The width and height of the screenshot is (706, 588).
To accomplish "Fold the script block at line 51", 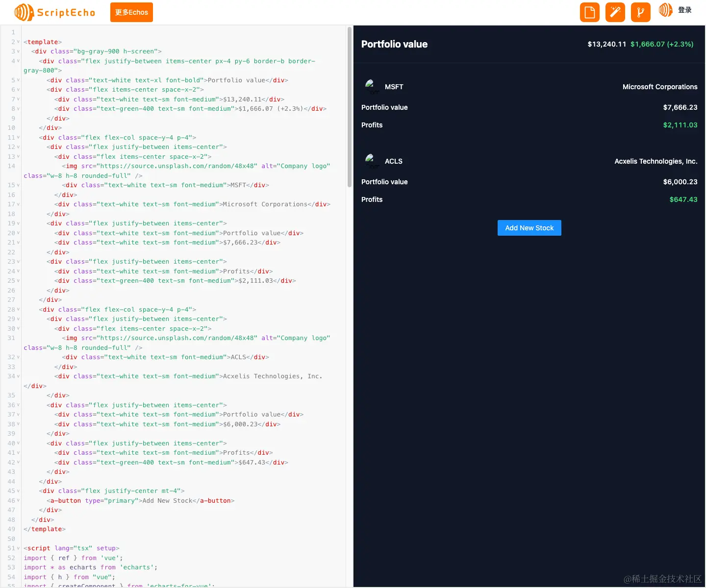I will pyautogui.click(x=19, y=548).
